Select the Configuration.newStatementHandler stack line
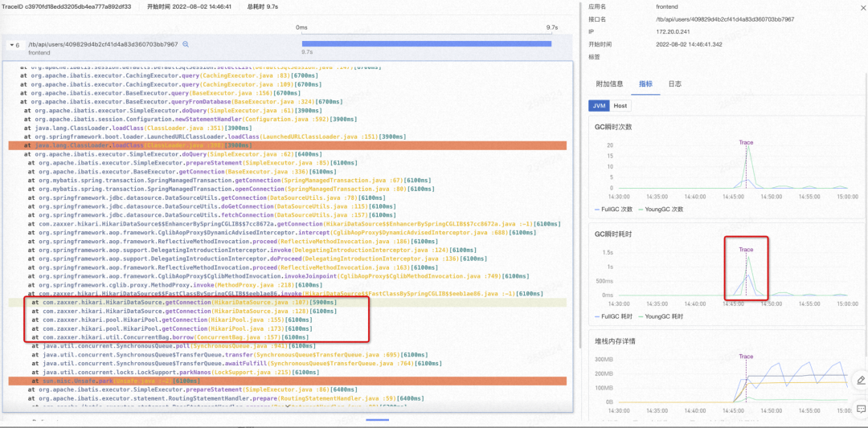868x428 pixels. (190, 119)
